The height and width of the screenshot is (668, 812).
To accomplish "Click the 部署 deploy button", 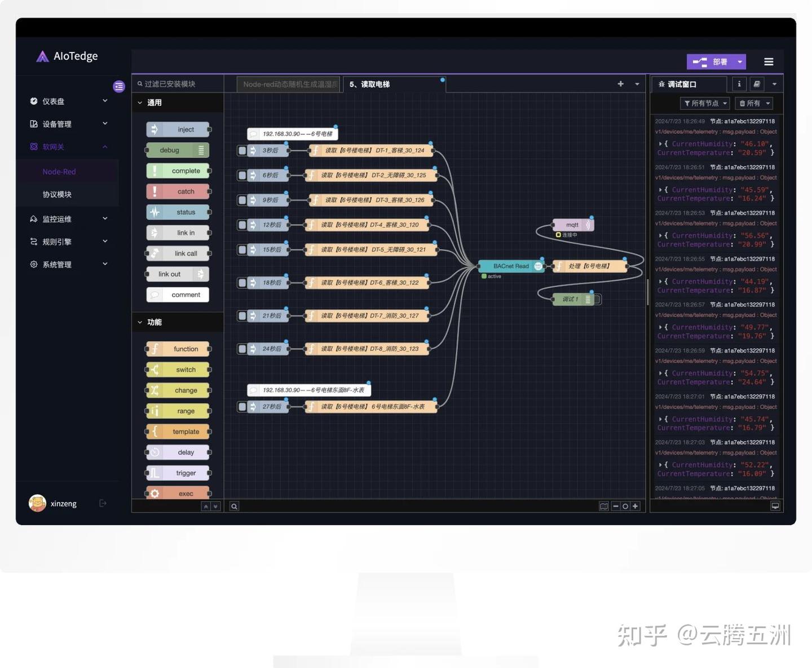I will pyautogui.click(x=712, y=61).
